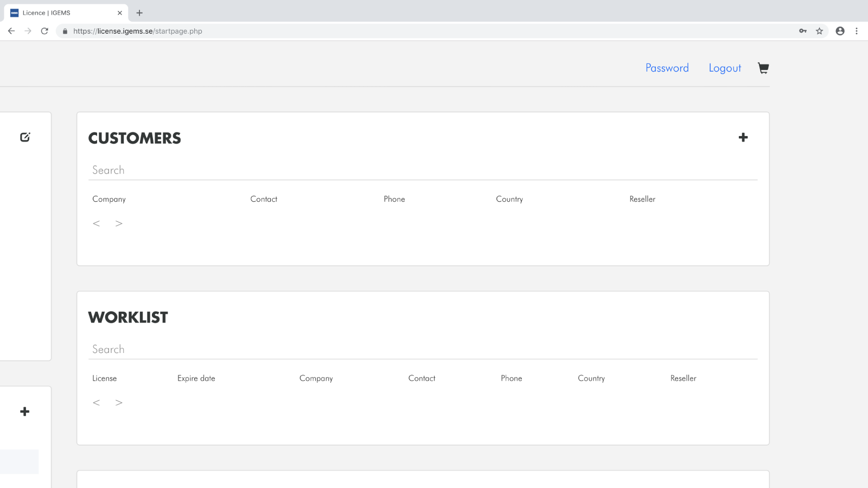View site lock security info
The width and height of the screenshot is (868, 488).
coord(65,31)
